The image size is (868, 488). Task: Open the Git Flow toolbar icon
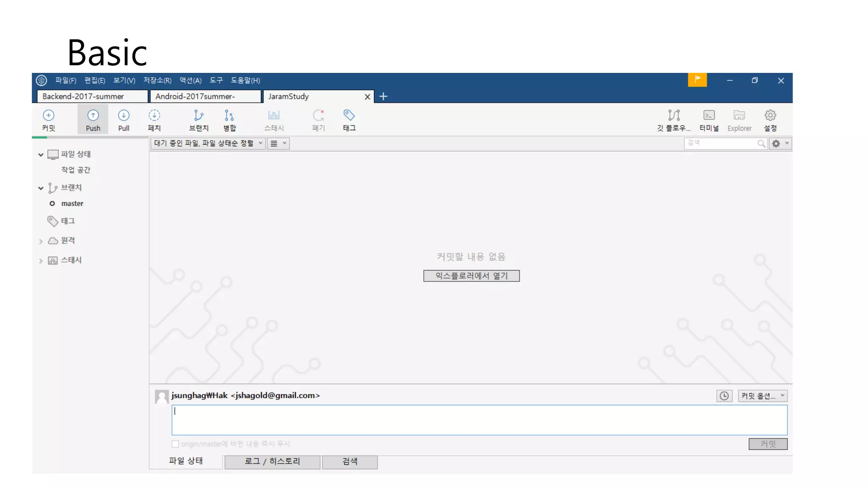click(x=673, y=115)
